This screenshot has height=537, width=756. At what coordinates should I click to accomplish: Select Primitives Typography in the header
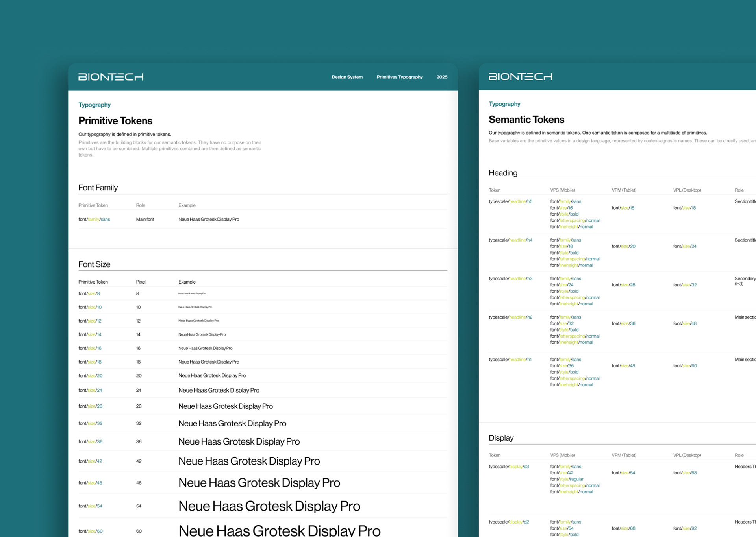click(399, 77)
